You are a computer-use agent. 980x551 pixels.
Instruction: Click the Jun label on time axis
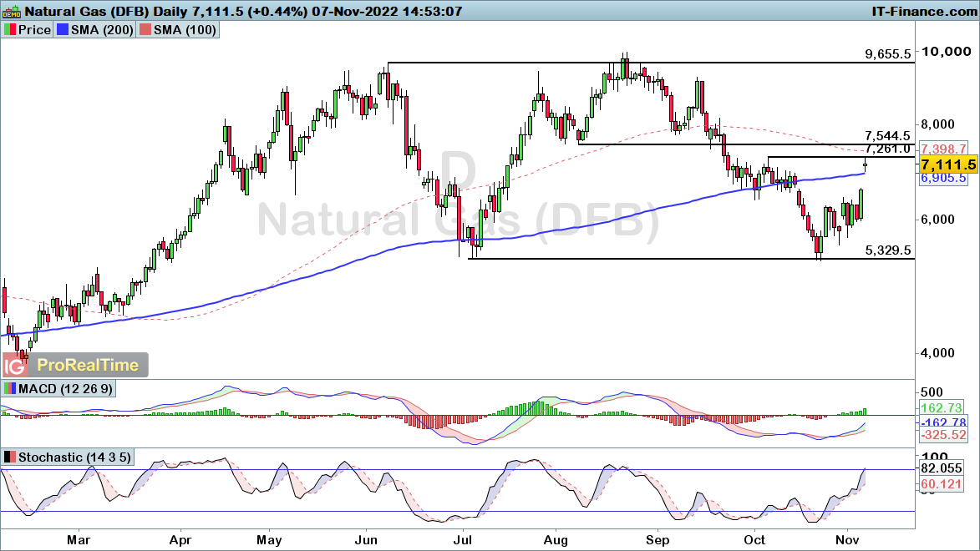pyautogui.click(x=366, y=539)
